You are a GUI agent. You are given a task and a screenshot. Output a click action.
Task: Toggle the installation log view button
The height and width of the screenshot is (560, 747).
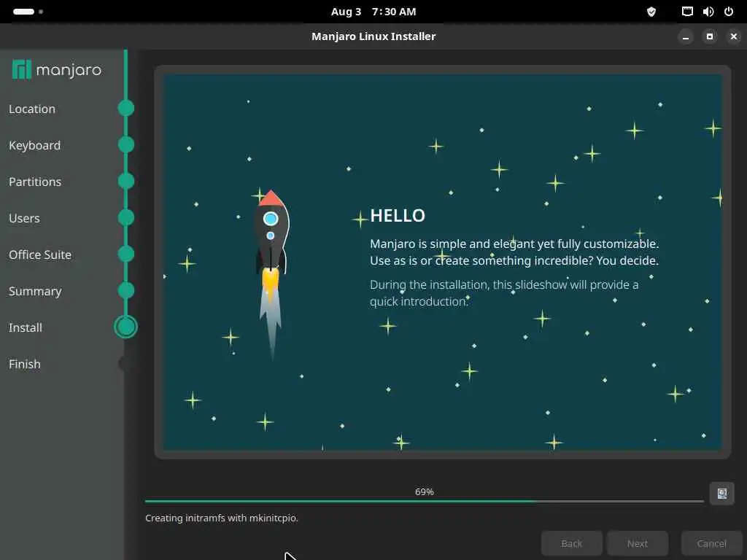tap(721, 494)
